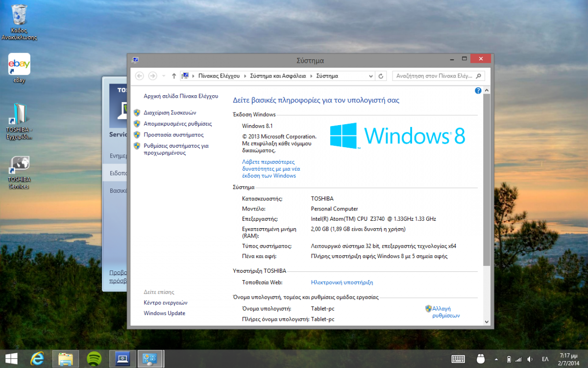Open Αρχική σελίδα Πίνακα Ελέγχου link

click(x=181, y=96)
